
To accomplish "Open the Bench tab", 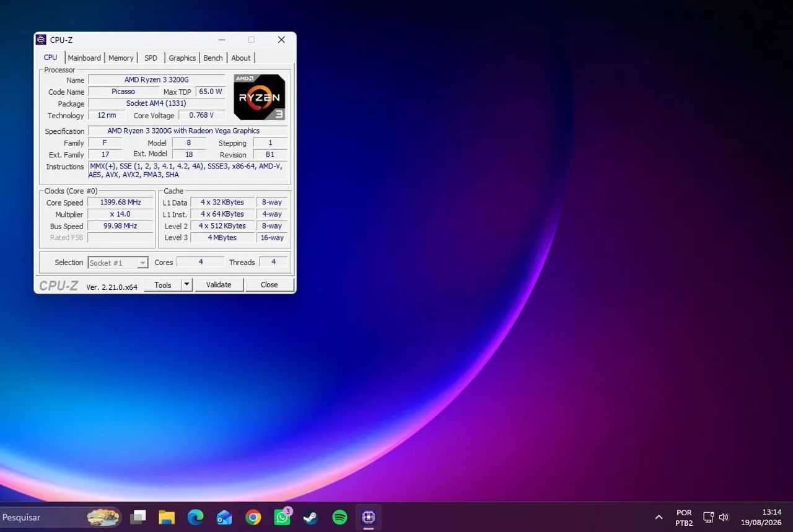I will 212,58.
